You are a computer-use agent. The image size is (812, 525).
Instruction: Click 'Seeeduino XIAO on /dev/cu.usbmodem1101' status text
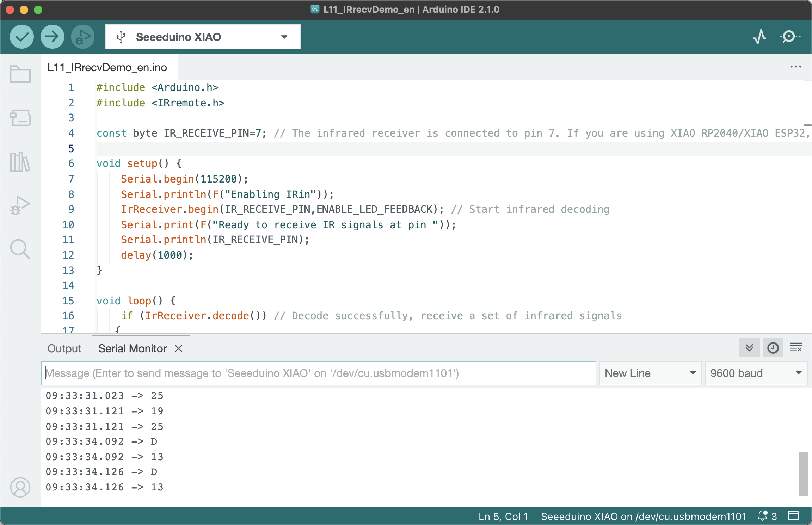point(644,517)
